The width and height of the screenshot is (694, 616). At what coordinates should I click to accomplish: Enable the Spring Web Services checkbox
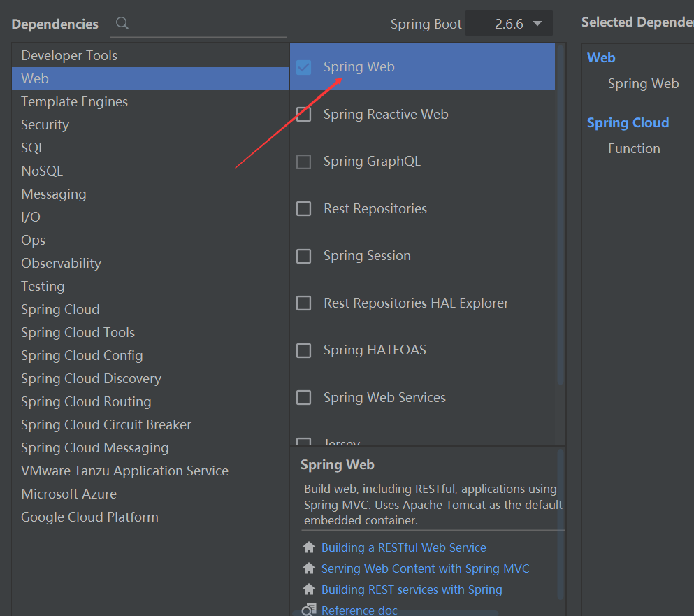[x=303, y=398]
